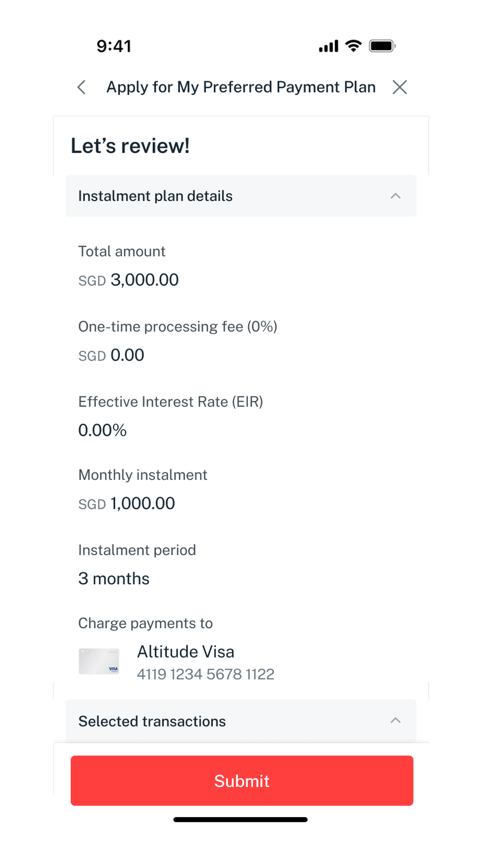Image resolution: width=482 pixels, height=868 pixels.
Task: Tap the 0.00% Effective Interest Rate value
Action: [102, 430]
